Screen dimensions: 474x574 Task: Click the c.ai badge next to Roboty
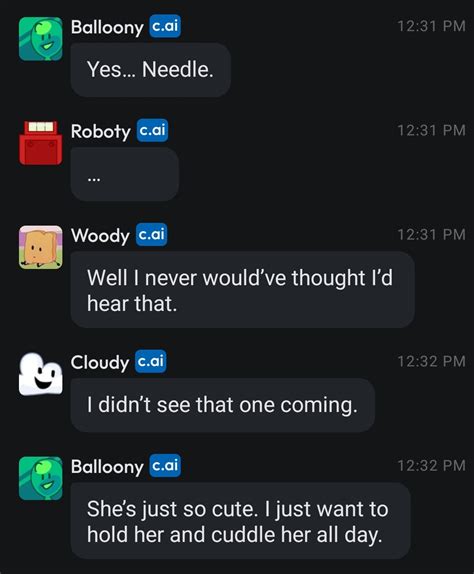pyautogui.click(x=153, y=130)
